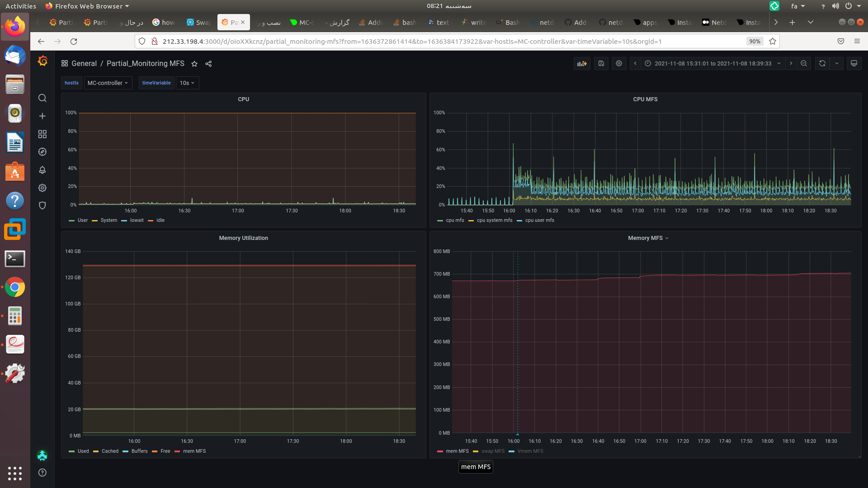Toggle Vmem MFS series in legend
The height and width of the screenshot is (488, 868).
coord(530,451)
